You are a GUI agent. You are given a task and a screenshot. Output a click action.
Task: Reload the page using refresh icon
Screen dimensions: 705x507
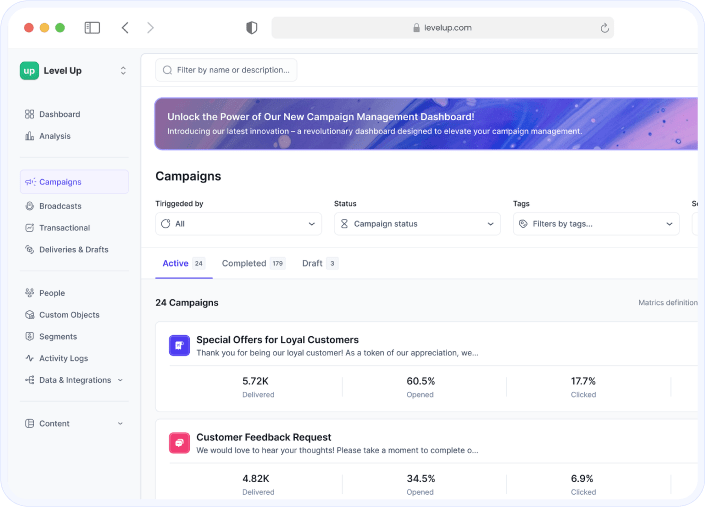(x=604, y=28)
